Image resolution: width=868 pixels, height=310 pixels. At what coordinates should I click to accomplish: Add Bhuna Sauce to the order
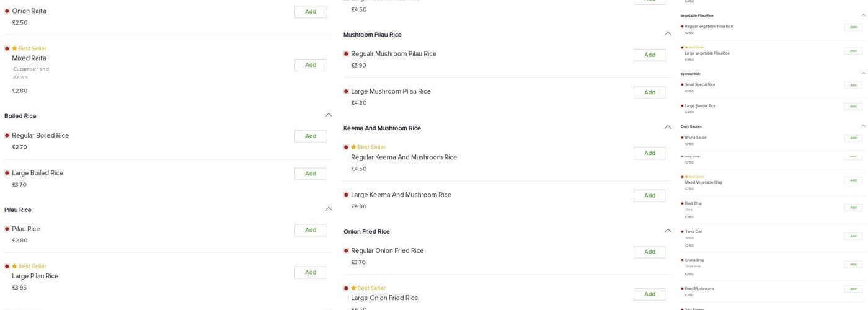pos(853,138)
